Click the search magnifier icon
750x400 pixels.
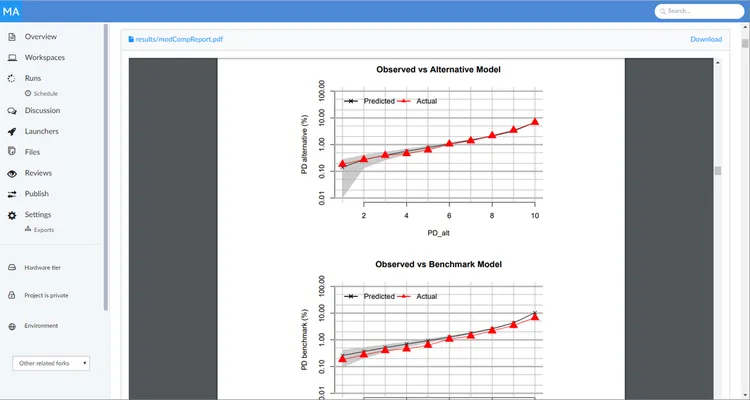[x=663, y=11]
